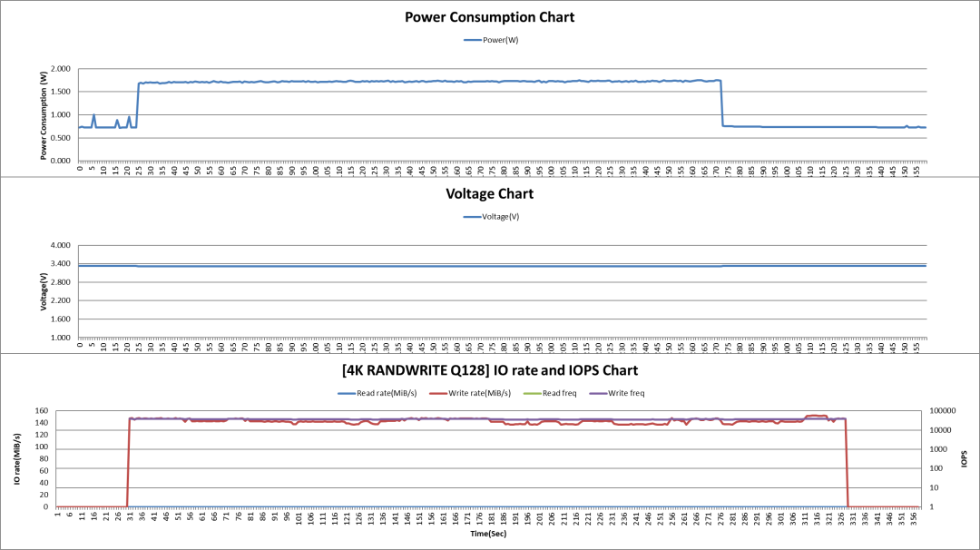Click the 2.000 value on power axis
This screenshot has width=980, height=550.
[x=61, y=69]
